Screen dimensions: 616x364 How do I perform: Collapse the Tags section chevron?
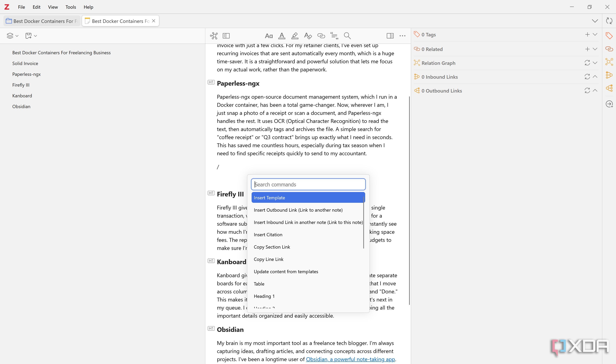tap(595, 35)
